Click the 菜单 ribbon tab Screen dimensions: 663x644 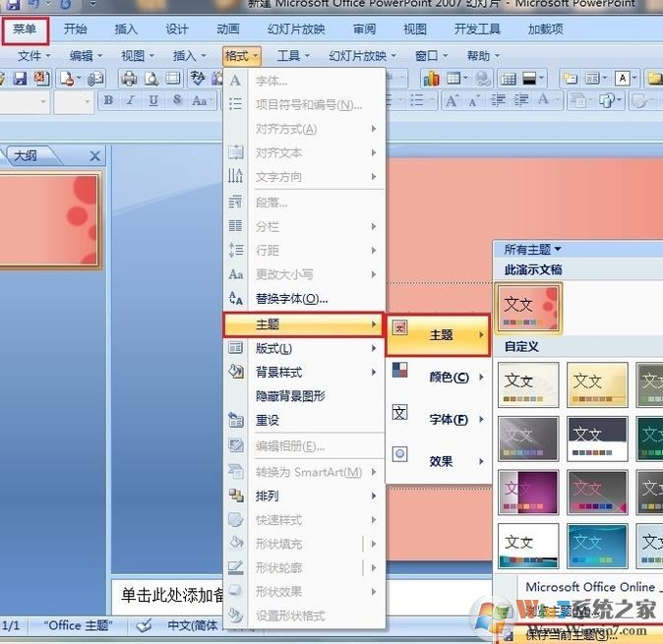pos(25,30)
